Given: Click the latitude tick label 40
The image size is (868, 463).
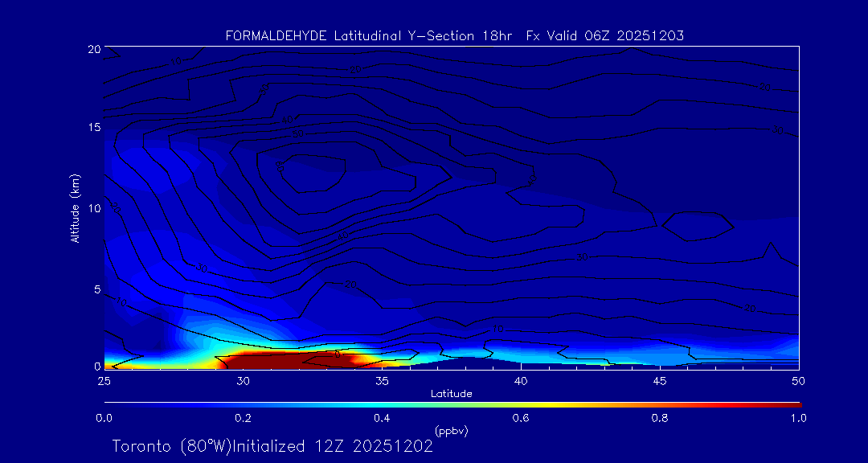Looking at the screenshot, I should click(521, 380).
